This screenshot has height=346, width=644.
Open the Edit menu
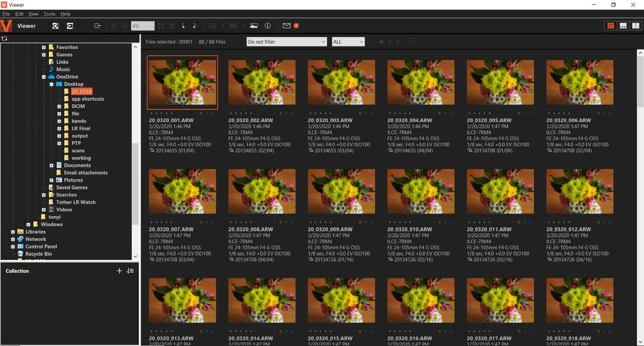[x=19, y=14]
